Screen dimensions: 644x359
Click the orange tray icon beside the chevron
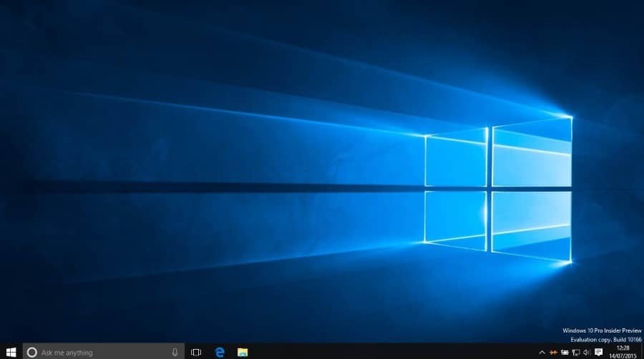pyautogui.click(x=554, y=353)
